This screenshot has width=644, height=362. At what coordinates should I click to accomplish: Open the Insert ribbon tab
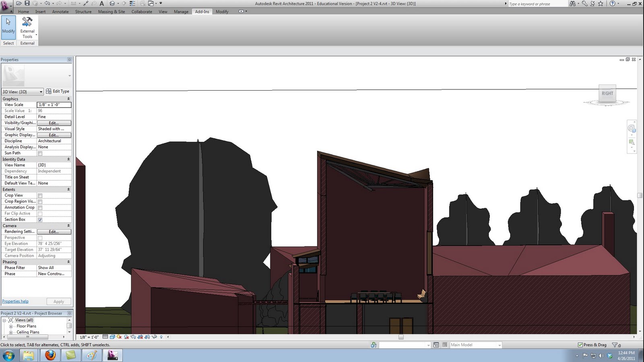coord(40,12)
